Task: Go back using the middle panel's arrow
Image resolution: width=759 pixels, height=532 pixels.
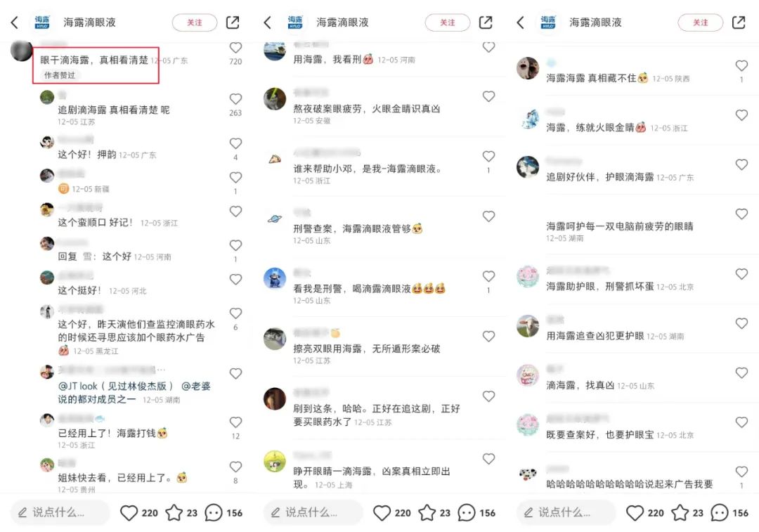Action: pyautogui.click(x=268, y=22)
